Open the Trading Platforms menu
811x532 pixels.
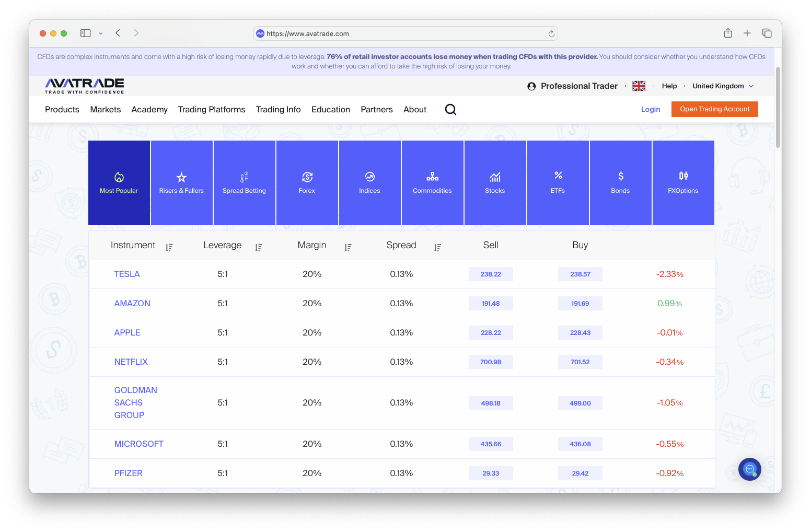212,110
